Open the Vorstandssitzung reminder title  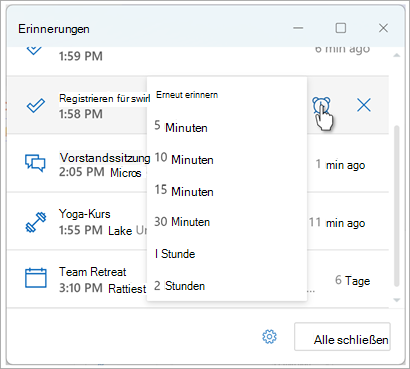(105, 158)
